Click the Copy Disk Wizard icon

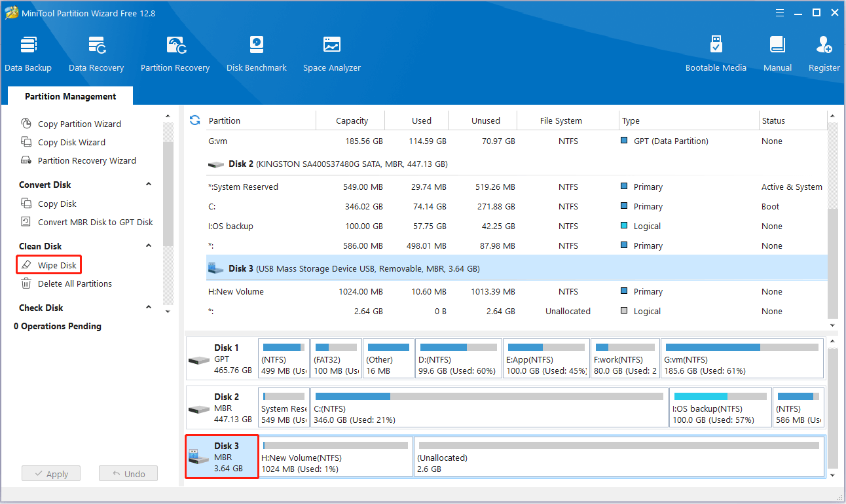[x=26, y=141]
